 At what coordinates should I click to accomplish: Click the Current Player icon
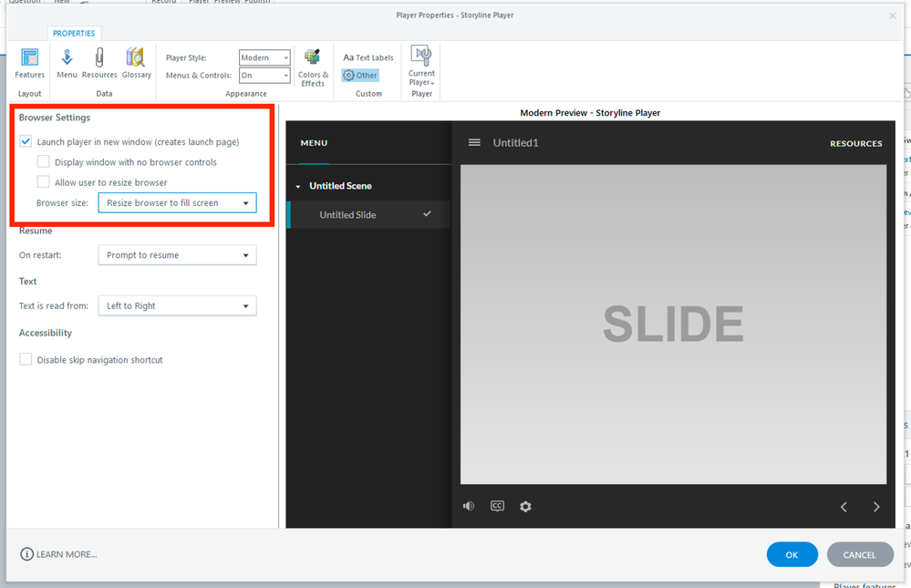point(421,65)
